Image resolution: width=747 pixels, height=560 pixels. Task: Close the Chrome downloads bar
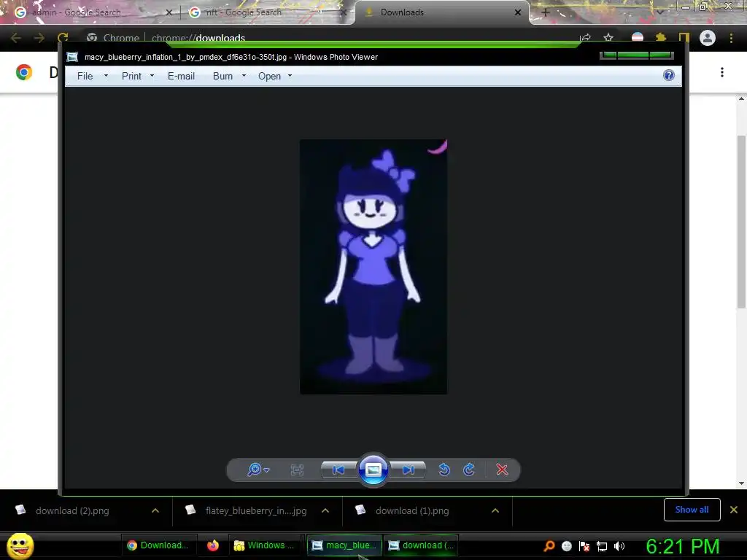[734, 510]
